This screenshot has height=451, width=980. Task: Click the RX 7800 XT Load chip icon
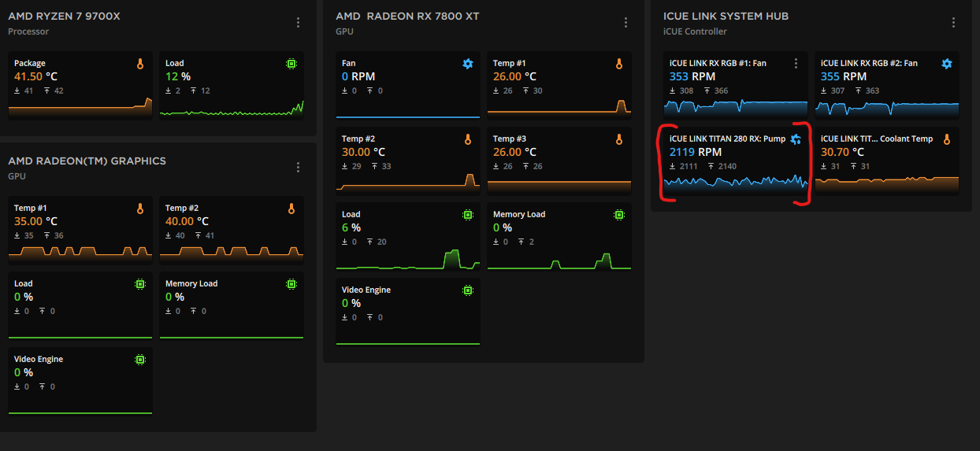pos(468,215)
